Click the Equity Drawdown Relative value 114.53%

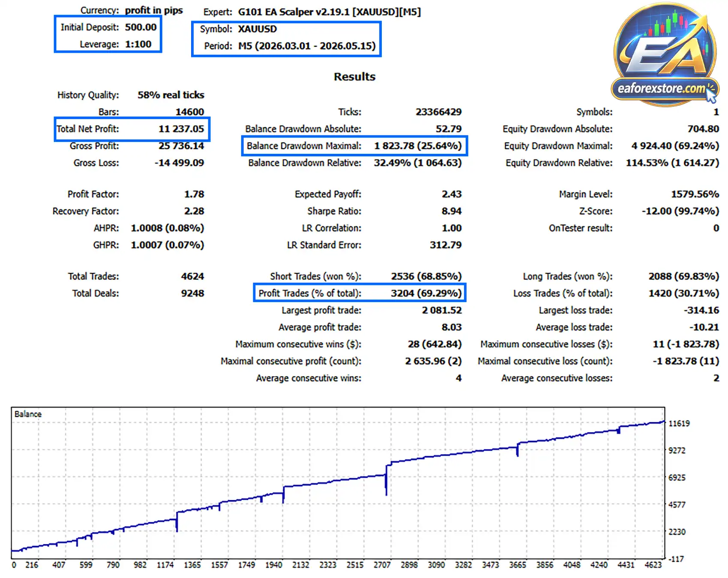[647, 163]
